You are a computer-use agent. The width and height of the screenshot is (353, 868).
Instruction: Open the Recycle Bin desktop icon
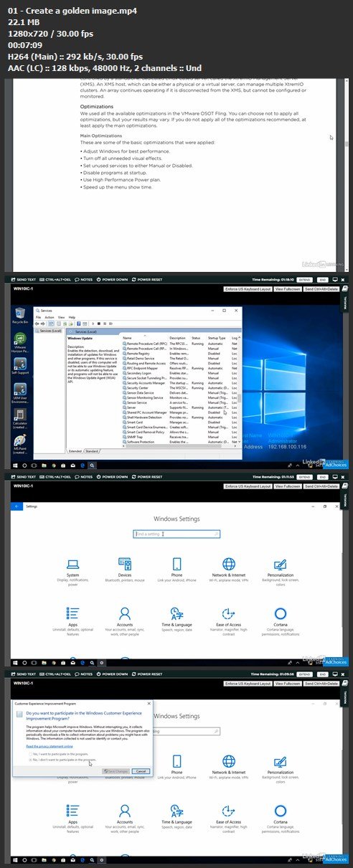point(19,314)
